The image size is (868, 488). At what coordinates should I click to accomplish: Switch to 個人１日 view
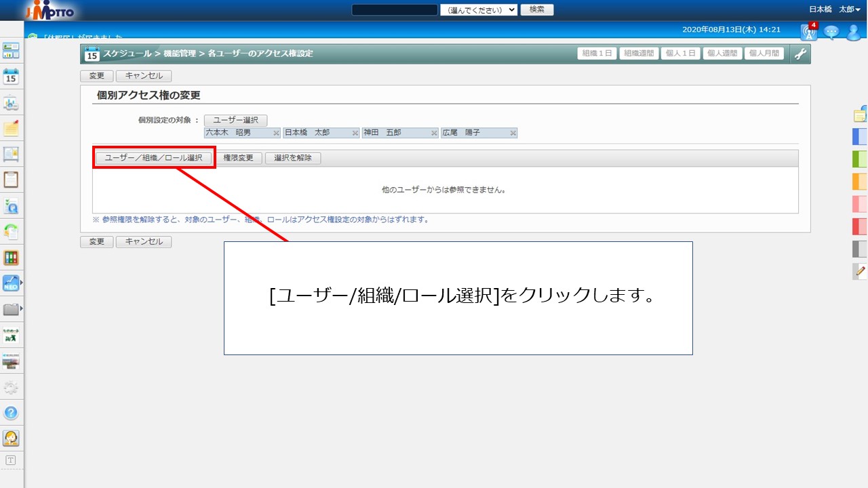681,54
